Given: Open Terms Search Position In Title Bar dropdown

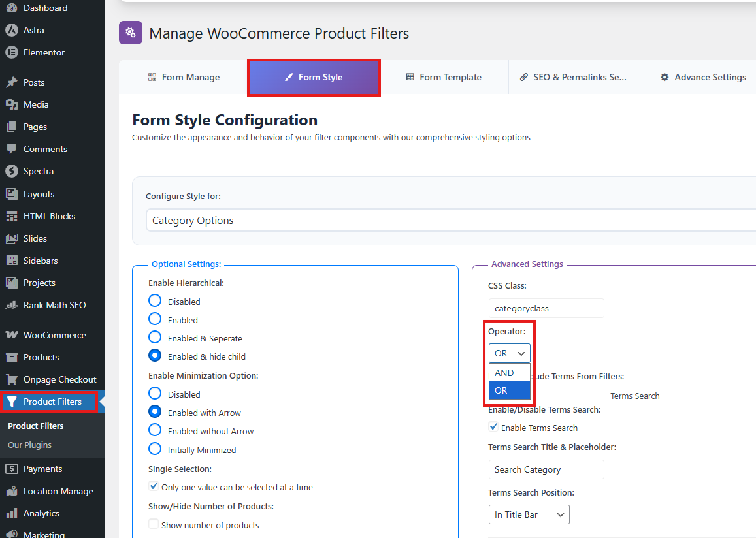Looking at the screenshot, I should pos(529,514).
